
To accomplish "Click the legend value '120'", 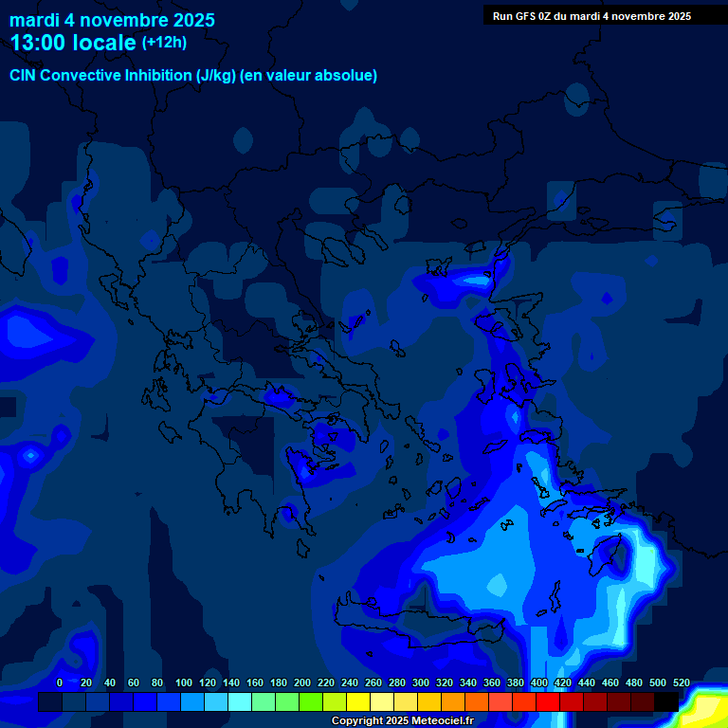I will [208, 682].
